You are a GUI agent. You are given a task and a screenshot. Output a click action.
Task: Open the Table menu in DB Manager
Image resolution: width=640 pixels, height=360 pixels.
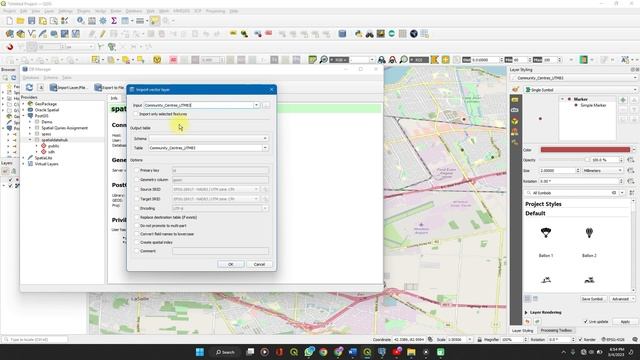click(x=67, y=78)
